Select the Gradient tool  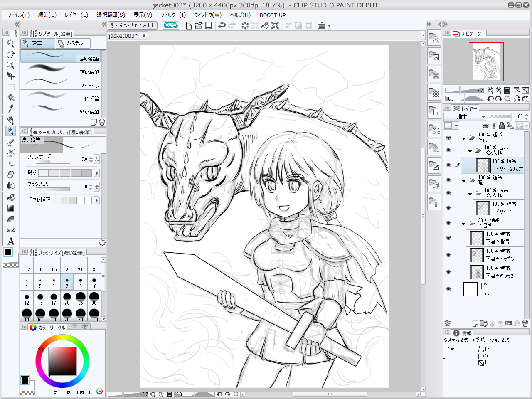tap(11, 208)
